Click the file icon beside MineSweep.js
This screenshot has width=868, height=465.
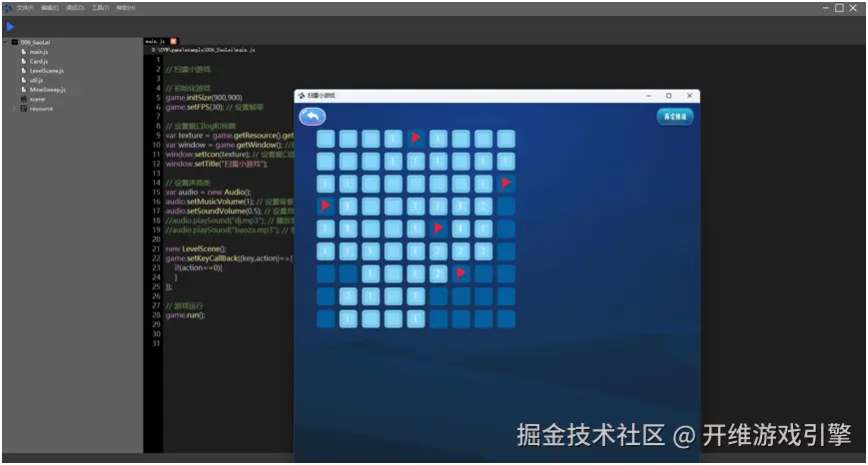[x=24, y=89]
